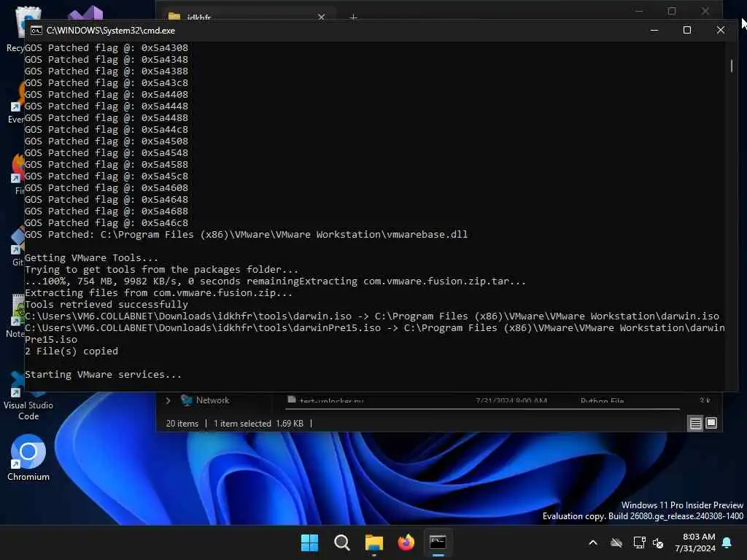Click the vmwarebase.dll patched line

click(247, 235)
